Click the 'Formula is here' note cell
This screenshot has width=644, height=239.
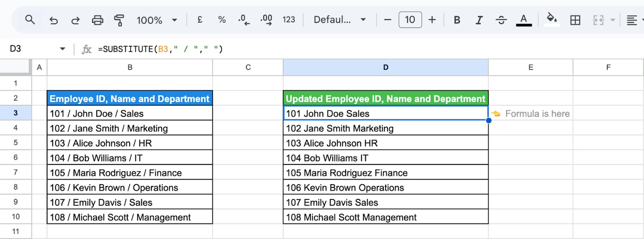531,113
